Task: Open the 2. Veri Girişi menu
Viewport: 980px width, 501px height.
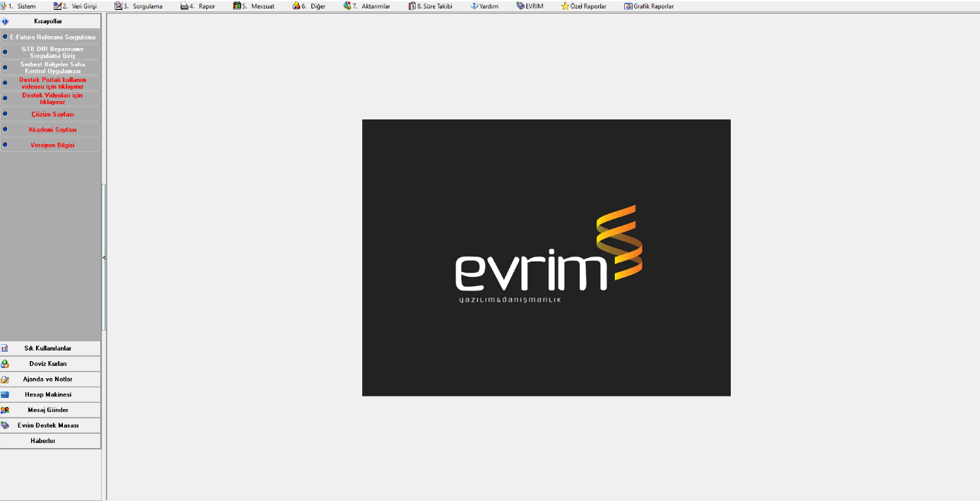Action: [x=75, y=6]
